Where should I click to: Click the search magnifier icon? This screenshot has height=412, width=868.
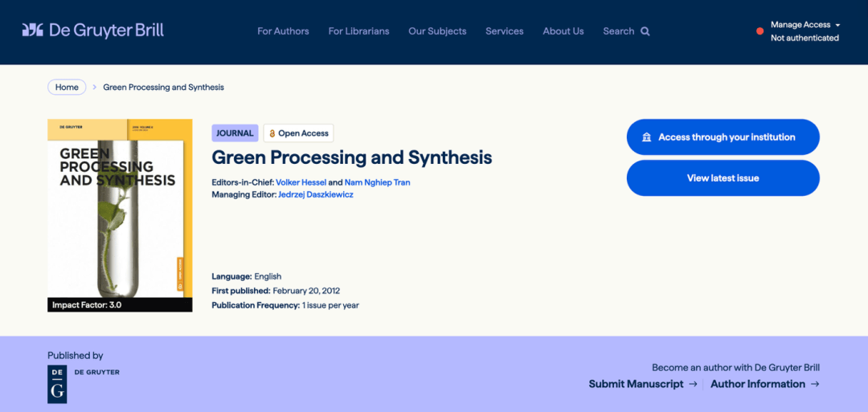645,31
